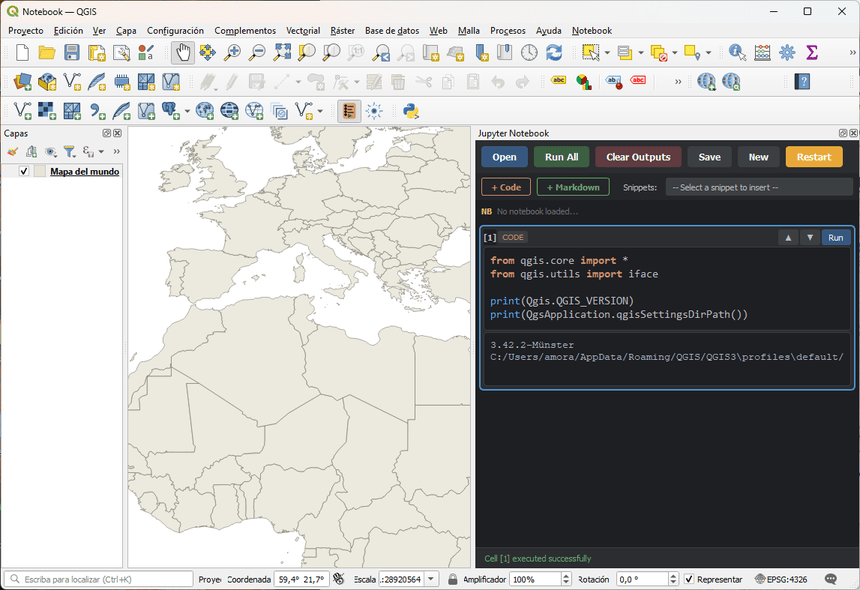Click the EPSG:4326 CRS status button

[781, 579]
